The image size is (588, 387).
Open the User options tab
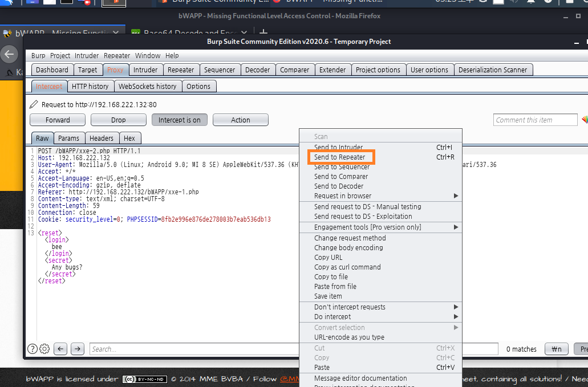pos(429,70)
